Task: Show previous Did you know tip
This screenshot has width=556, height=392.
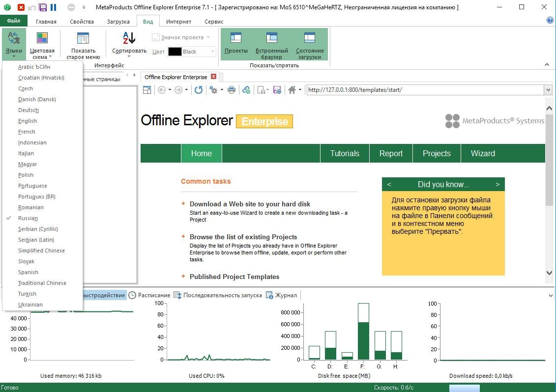Action: pyautogui.click(x=389, y=184)
